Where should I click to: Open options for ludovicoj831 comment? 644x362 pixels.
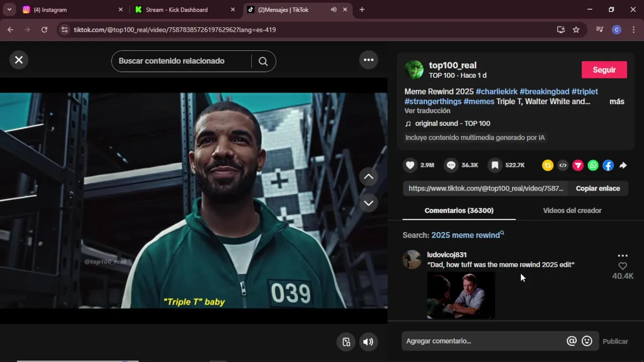(x=623, y=255)
